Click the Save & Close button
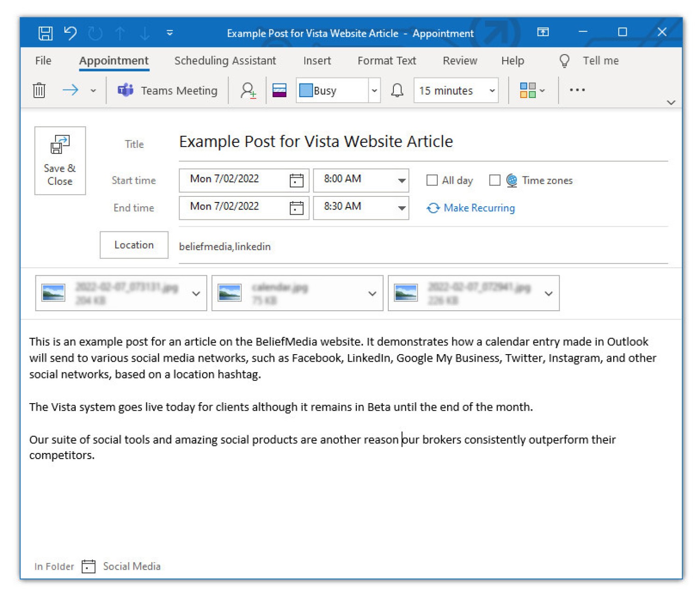Image resolution: width=700 pixels, height=600 pixels. 60,160
